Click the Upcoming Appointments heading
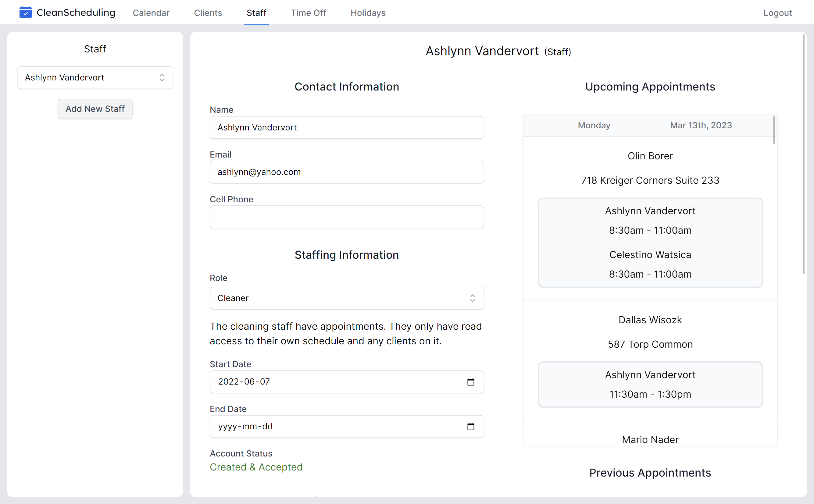814x504 pixels. pyautogui.click(x=650, y=87)
